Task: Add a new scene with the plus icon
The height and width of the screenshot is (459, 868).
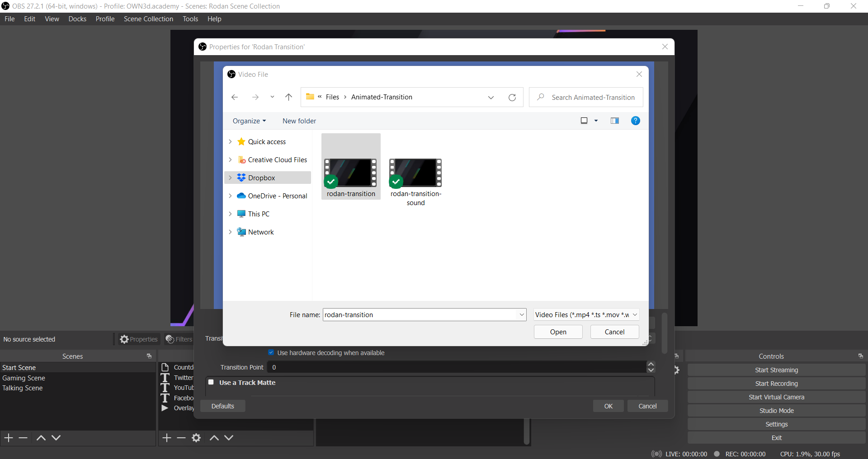Action: 9,438
